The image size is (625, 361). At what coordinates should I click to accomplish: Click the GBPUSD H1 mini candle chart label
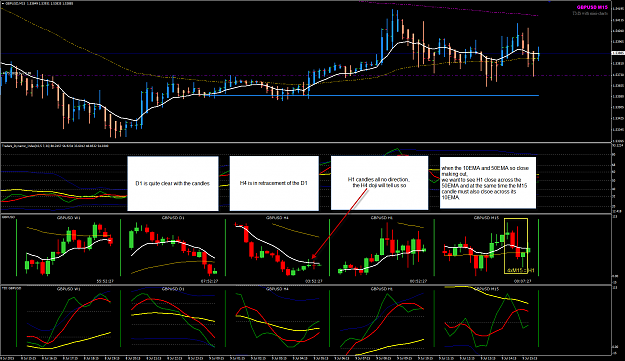[x=381, y=218]
